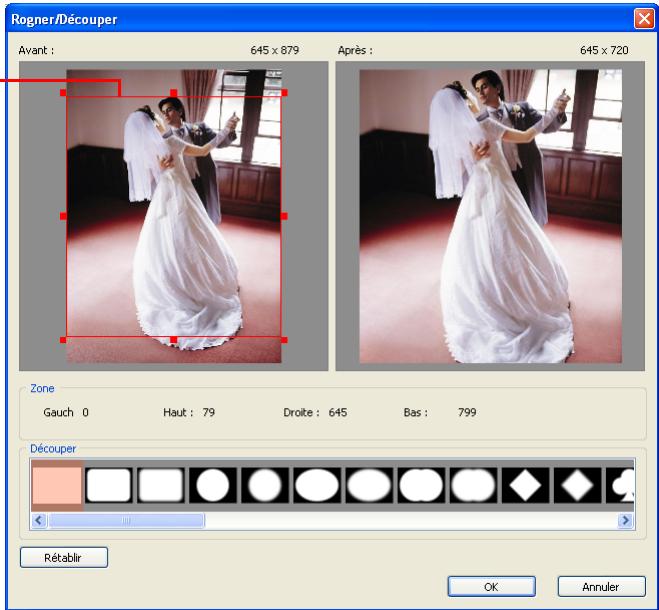659x610 pixels.
Task: Select the sharp circle crop shape
Action: 213,486
